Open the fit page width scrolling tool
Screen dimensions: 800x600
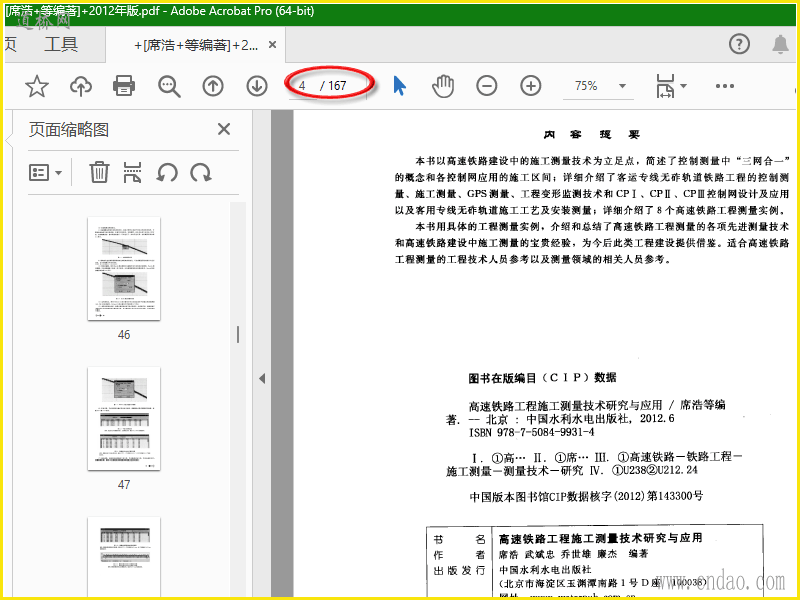coord(665,86)
